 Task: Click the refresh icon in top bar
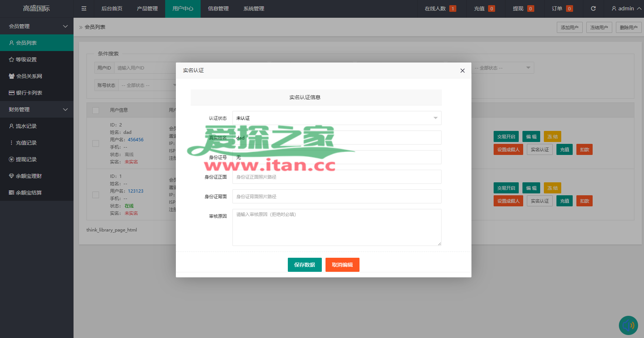(593, 9)
